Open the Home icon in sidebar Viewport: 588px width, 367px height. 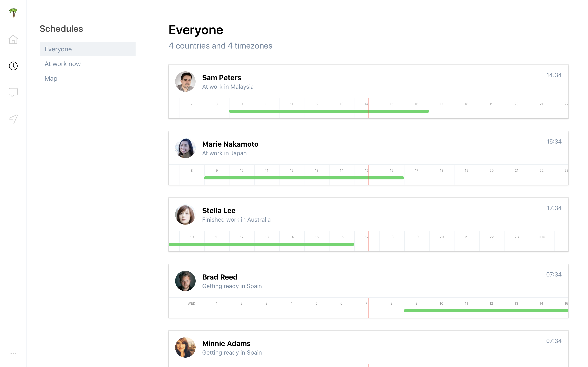point(13,40)
